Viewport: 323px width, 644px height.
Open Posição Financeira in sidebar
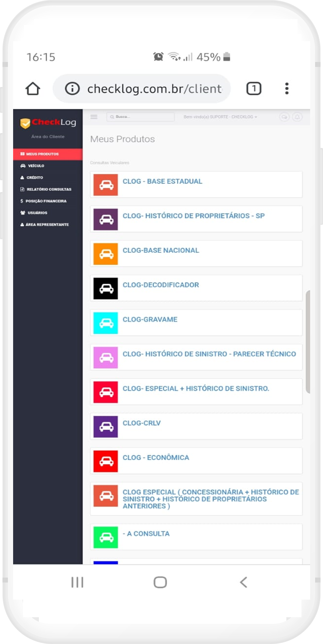pos(48,201)
